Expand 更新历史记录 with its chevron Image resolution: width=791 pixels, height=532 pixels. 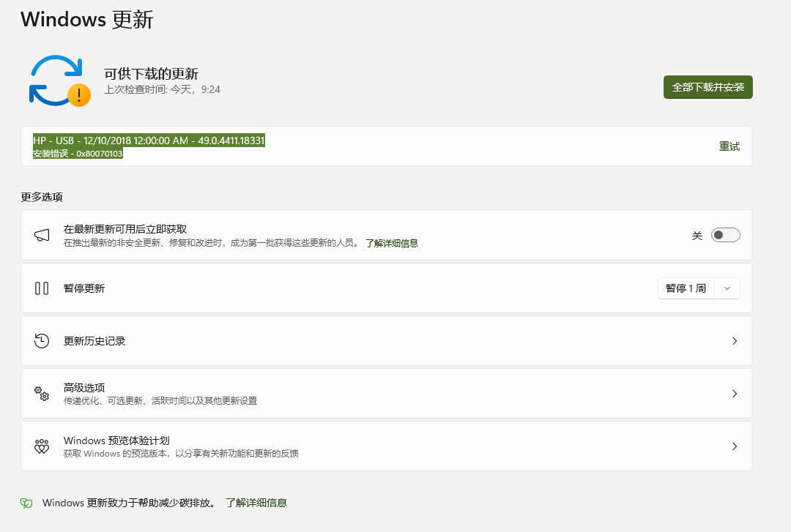click(735, 341)
